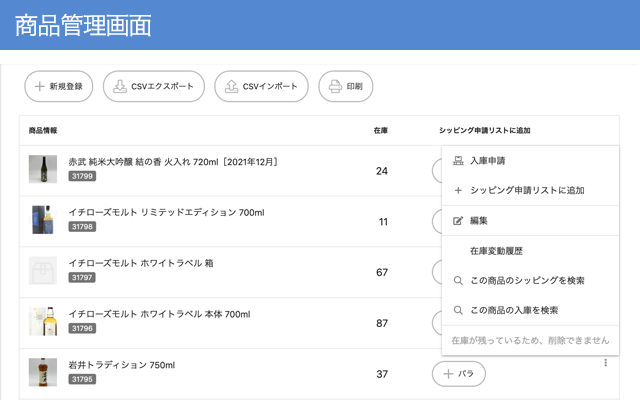Image resolution: width=640 pixels, height=400 pixels.
Task: Click the 印刷 printer button
Action: pos(346,87)
